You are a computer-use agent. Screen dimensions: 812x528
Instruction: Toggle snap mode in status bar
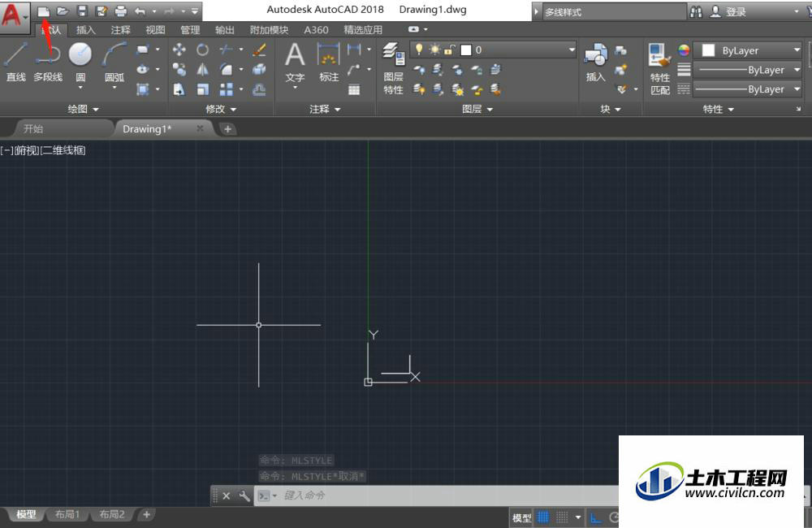tap(563, 517)
